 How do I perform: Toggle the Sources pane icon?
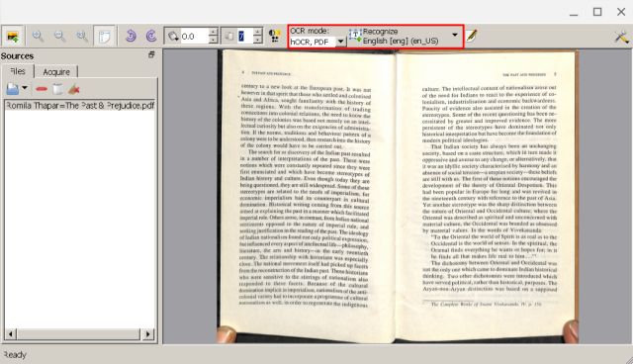click(13, 37)
